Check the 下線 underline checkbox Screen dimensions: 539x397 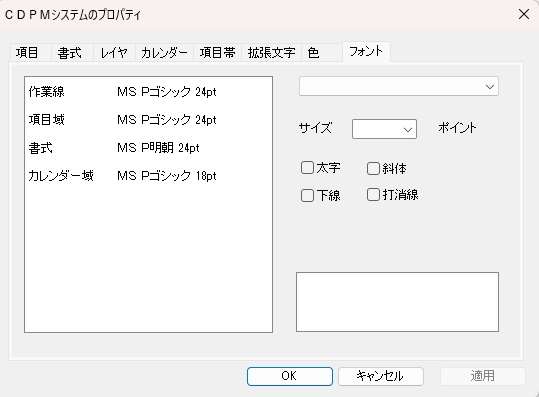321,195
